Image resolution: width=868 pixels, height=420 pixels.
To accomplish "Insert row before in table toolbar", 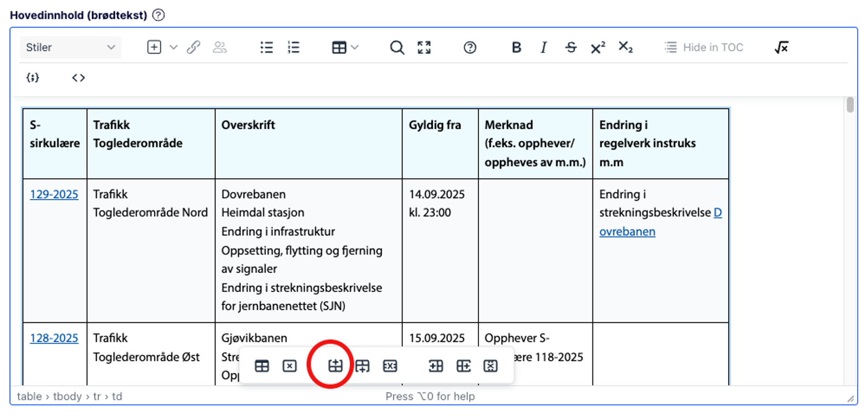I will 335,366.
